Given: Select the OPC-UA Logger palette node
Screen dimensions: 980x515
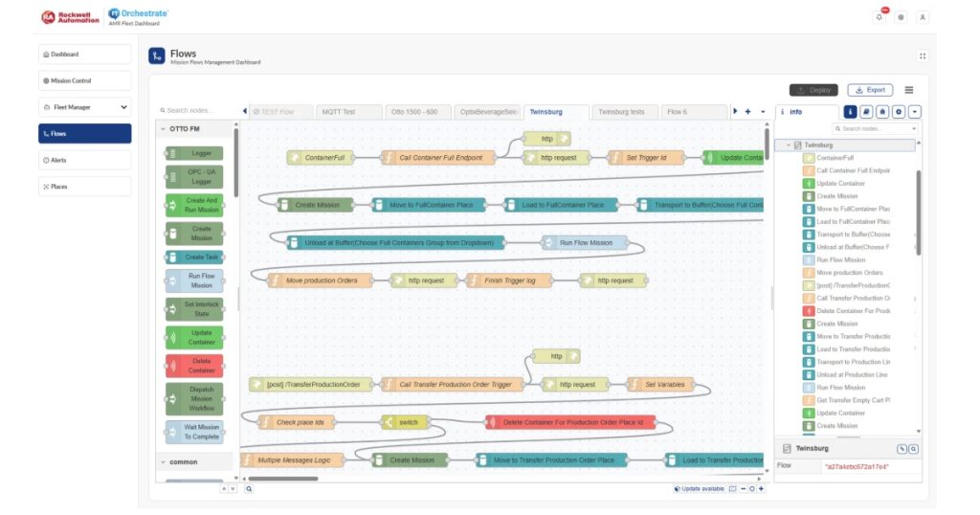Looking at the screenshot, I should click(194, 176).
